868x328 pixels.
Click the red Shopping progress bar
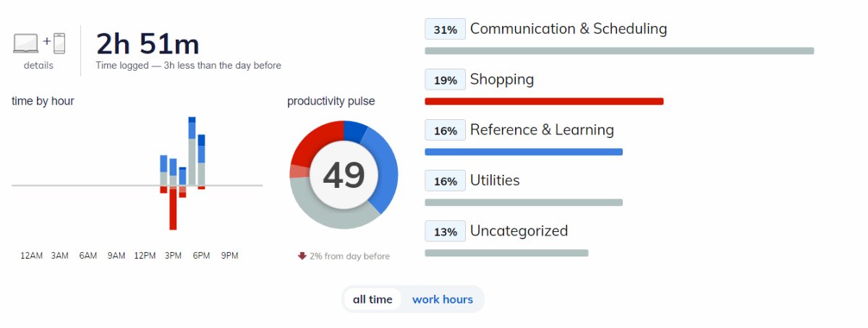coord(544,101)
